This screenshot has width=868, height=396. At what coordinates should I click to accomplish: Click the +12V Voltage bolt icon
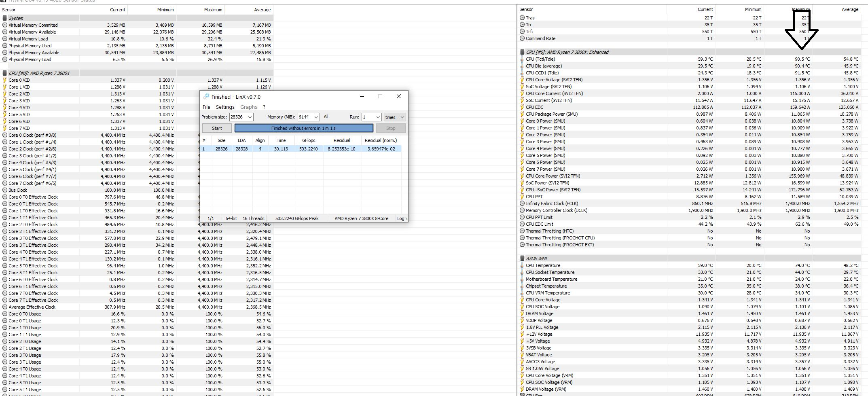[x=522, y=334]
